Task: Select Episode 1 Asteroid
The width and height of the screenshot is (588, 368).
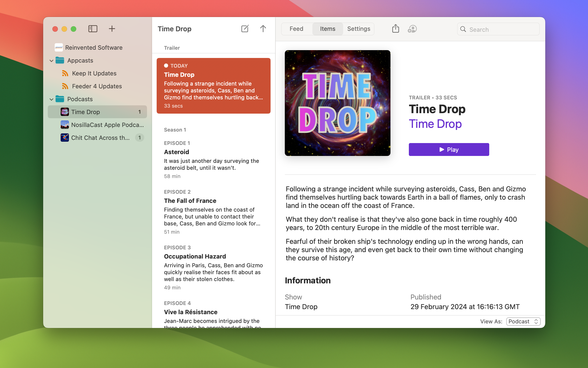Action: click(214, 159)
